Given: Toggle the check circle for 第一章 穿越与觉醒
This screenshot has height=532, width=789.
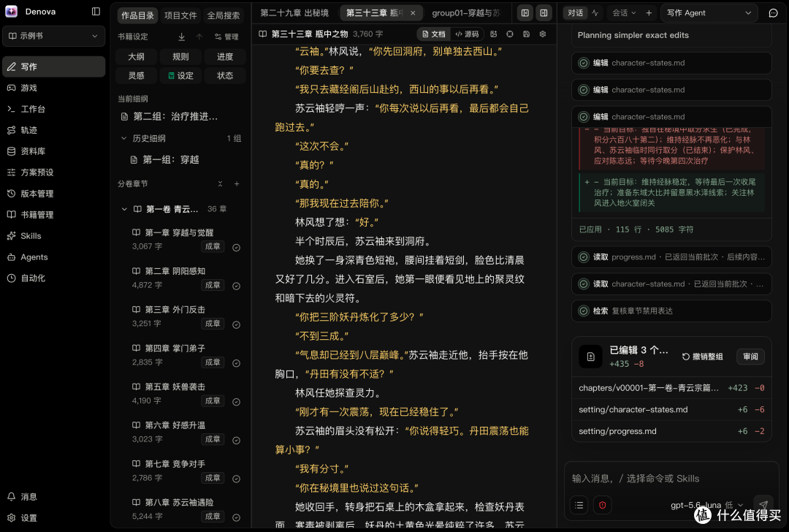Looking at the screenshot, I should [x=236, y=247].
